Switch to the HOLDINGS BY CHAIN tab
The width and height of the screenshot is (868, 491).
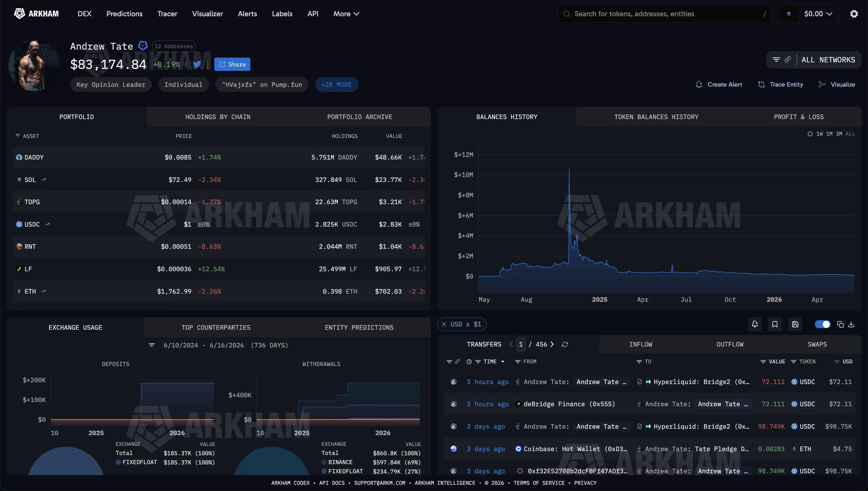[x=218, y=117]
